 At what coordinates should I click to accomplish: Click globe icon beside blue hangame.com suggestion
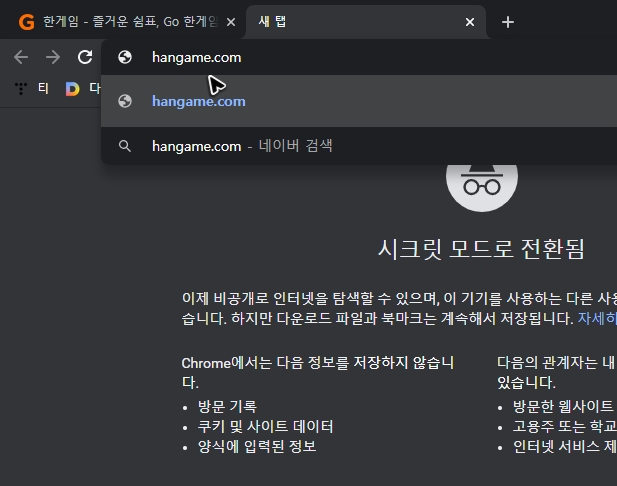pos(125,102)
